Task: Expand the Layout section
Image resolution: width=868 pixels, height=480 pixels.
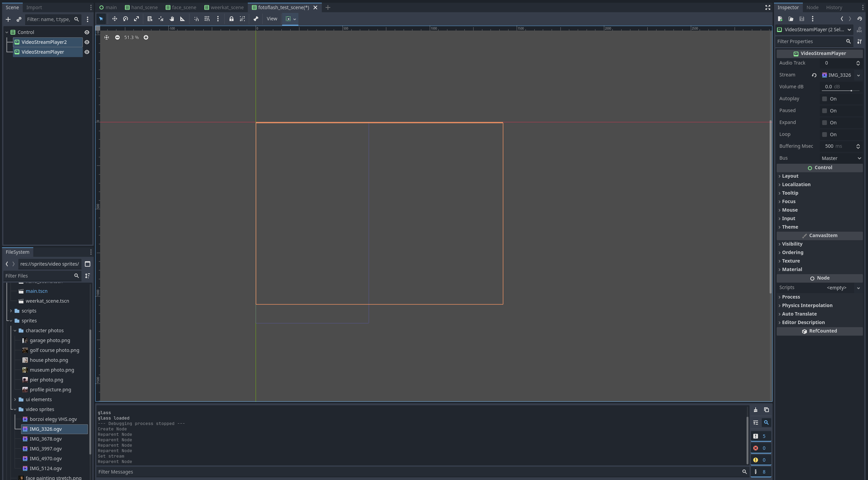Action: (x=790, y=176)
